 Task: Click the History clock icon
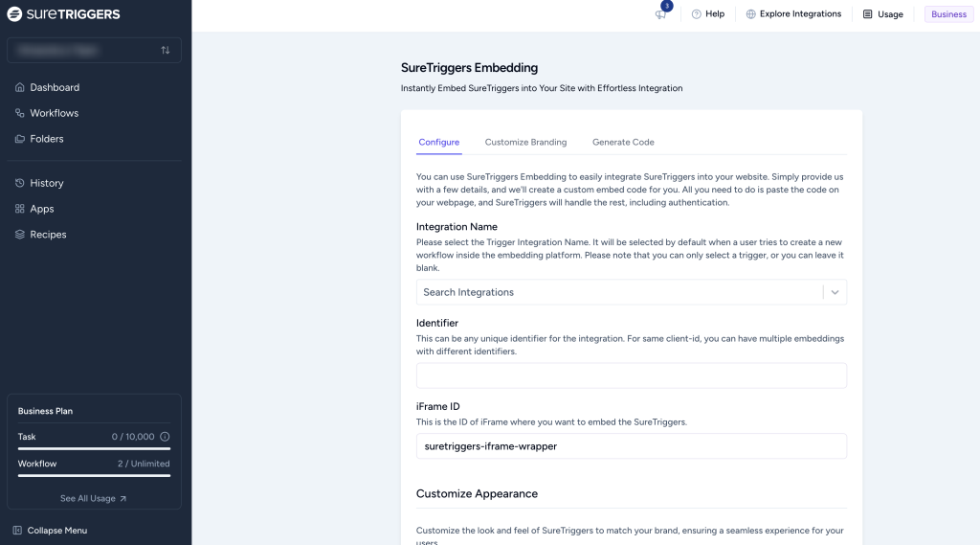[20, 183]
